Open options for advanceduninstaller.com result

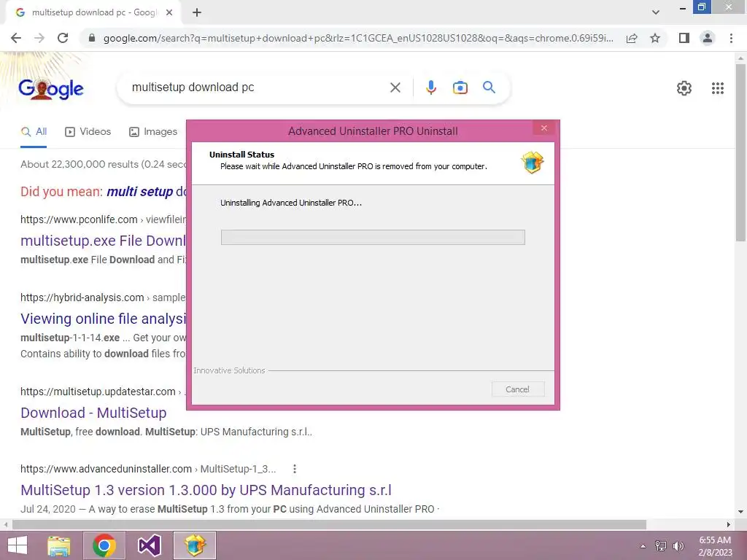coord(295,469)
